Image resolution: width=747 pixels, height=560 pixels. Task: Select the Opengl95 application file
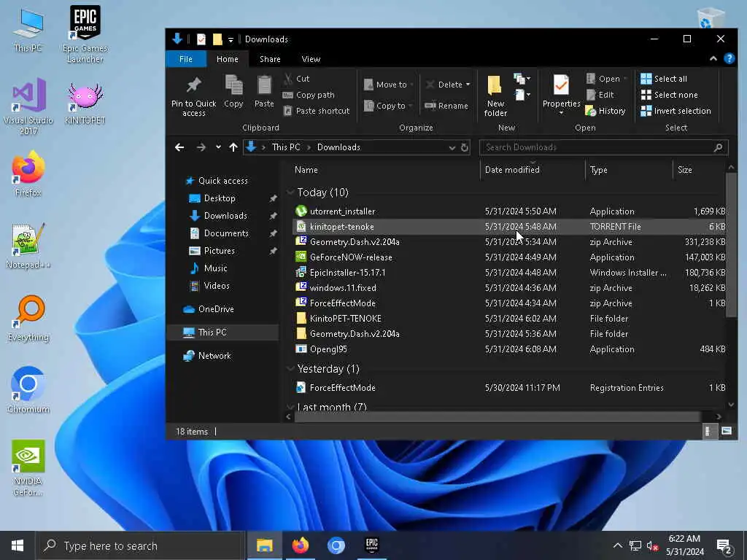(508, 349)
